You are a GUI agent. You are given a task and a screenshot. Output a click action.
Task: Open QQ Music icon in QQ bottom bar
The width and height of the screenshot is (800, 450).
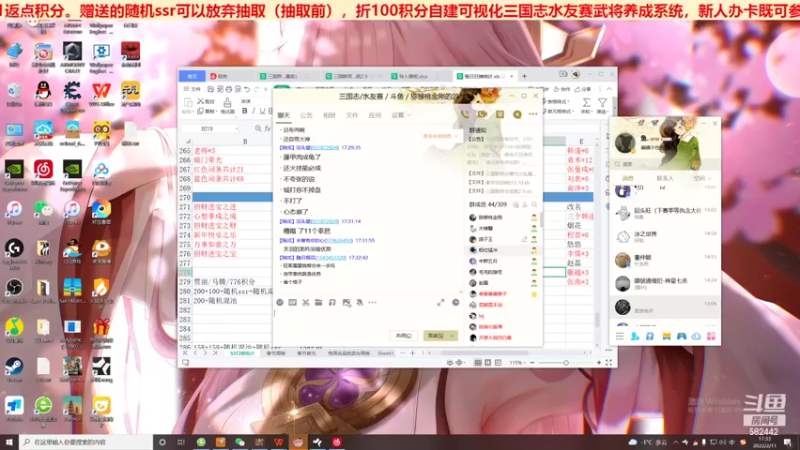(x=649, y=336)
